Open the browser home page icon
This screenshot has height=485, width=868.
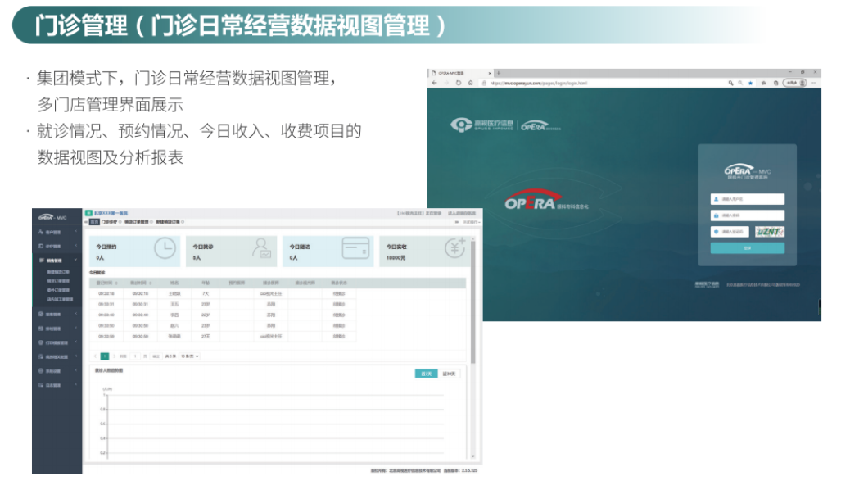(471, 83)
